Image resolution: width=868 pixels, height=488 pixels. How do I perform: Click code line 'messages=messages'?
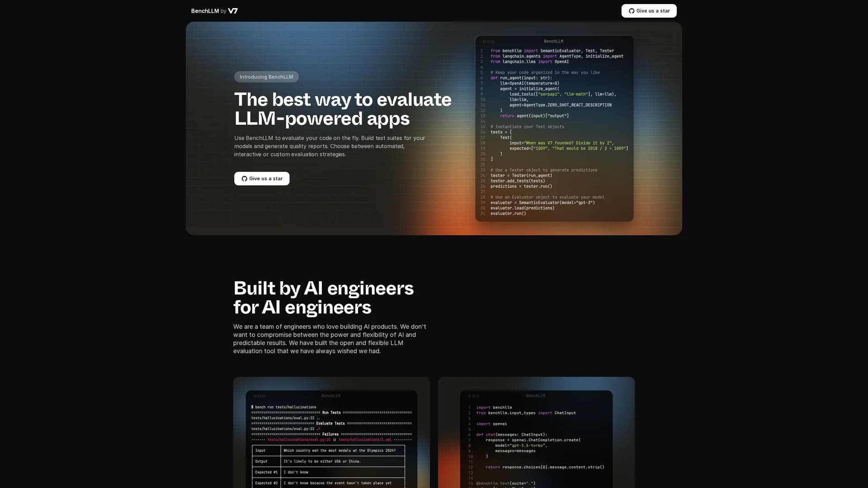pos(515,451)
